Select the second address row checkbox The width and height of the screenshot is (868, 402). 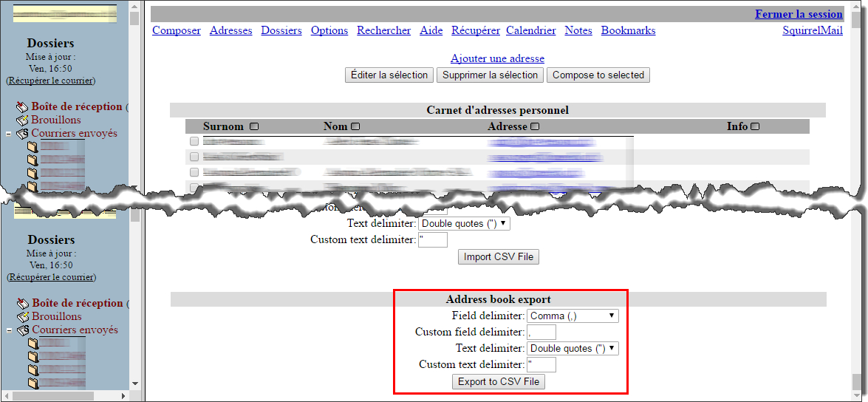(194, 157)
